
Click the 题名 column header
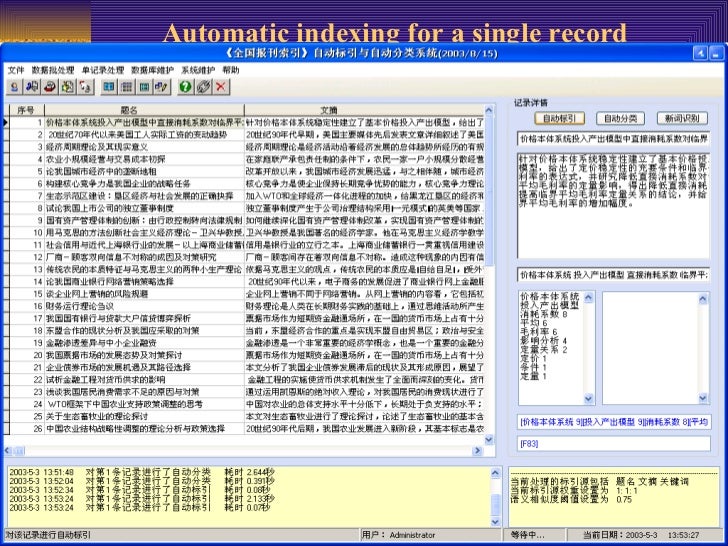(144, 110)
